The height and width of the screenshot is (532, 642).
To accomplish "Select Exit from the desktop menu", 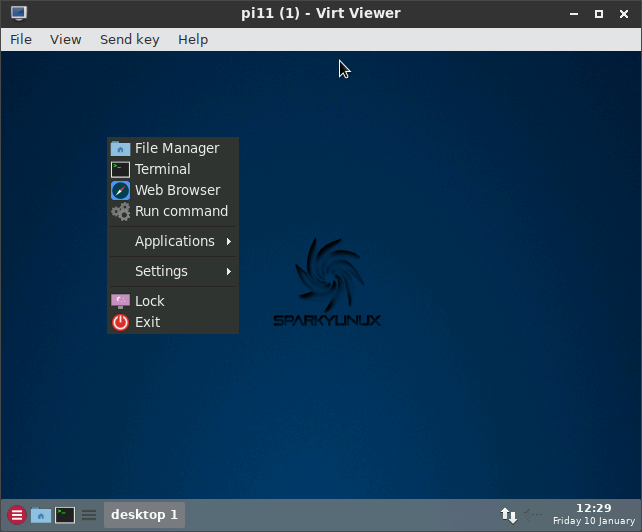I will point(173,322).
